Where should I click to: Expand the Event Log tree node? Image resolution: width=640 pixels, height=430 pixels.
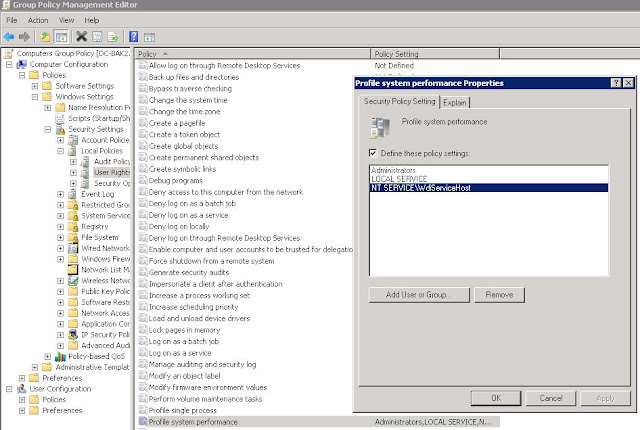tap(60, 194)
